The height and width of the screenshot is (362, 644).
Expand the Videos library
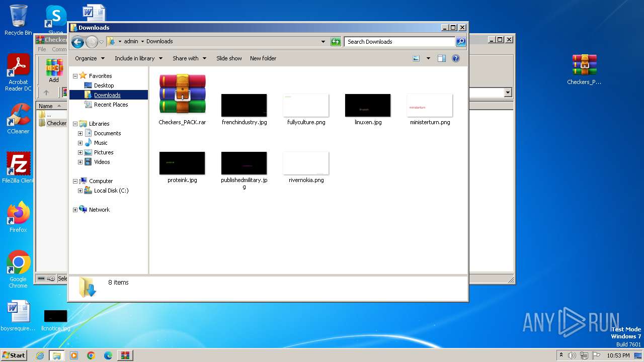pyautogui.click(x=80, y=162)
